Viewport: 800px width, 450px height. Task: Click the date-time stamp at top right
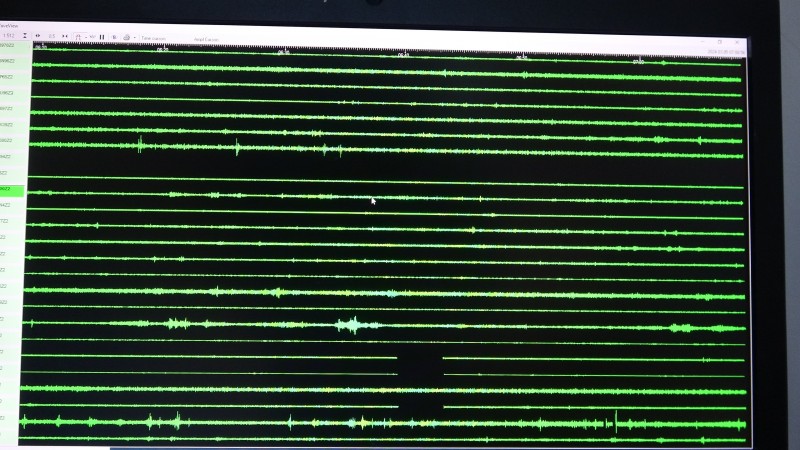click(x=726, y=52)
